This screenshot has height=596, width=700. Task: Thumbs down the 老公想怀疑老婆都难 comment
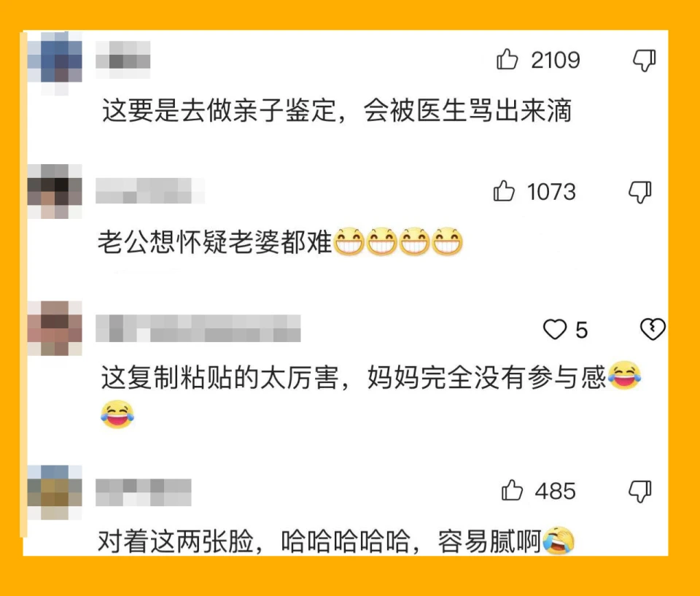640,192
